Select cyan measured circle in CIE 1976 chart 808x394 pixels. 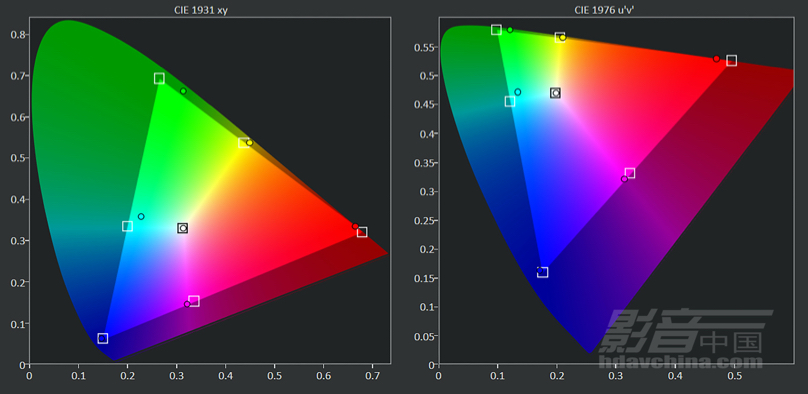(x=518, y=92)
